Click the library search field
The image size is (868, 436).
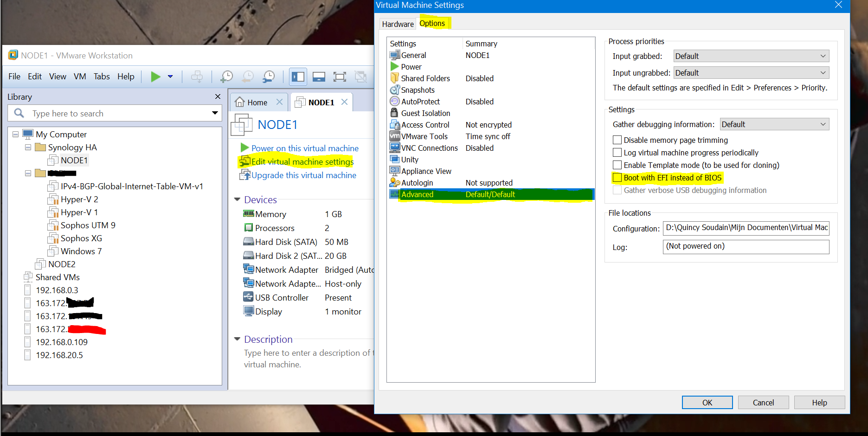point(114,114)
